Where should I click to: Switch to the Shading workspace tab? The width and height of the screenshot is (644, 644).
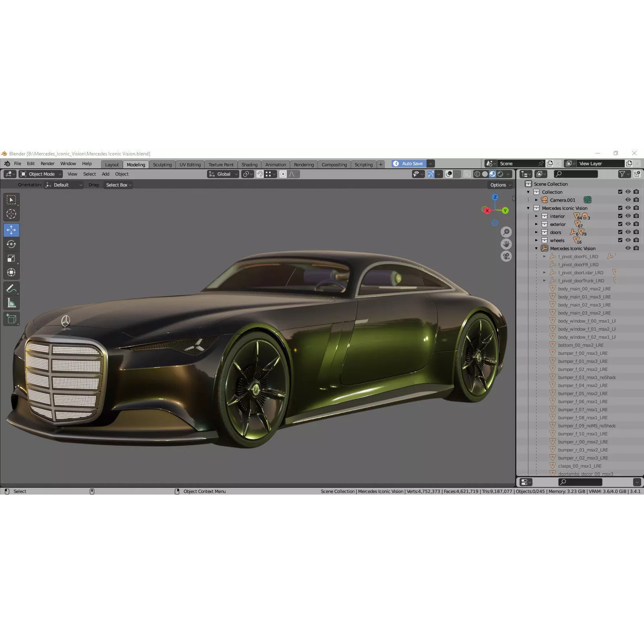[249, 165]
